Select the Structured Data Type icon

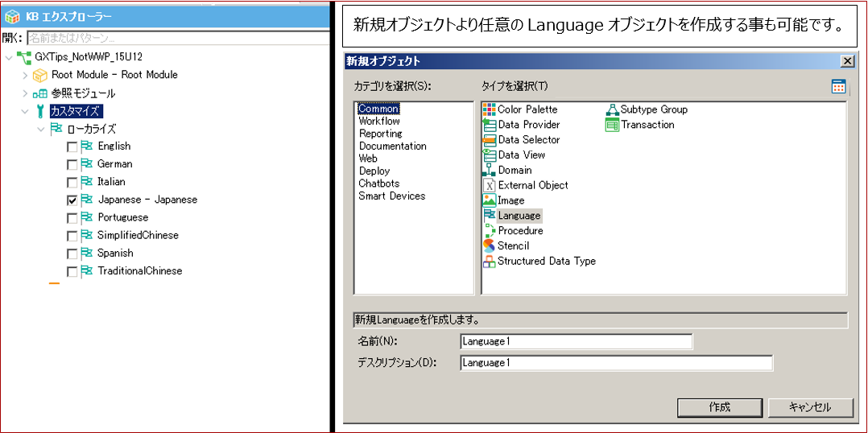489,261
